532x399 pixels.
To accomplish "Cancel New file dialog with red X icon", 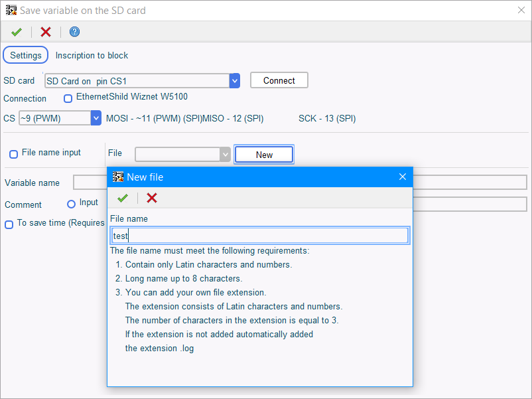I will click(152, 198).
